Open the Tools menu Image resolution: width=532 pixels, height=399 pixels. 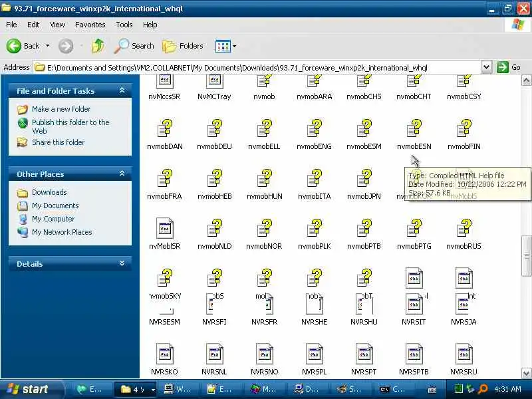124,25
